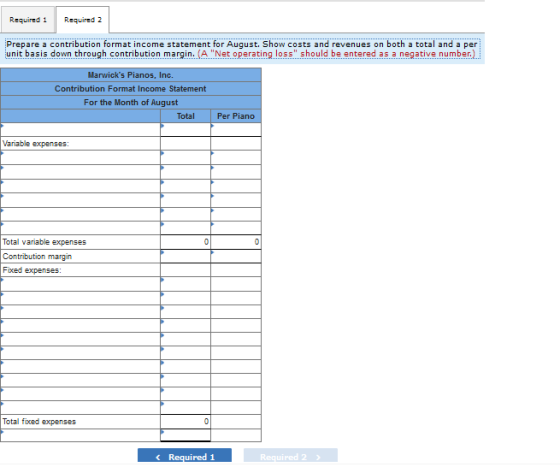The height and width of the screenshot is (467, 560).
Task: Click the first fixed expense Total cell
Action: point(185,284)
